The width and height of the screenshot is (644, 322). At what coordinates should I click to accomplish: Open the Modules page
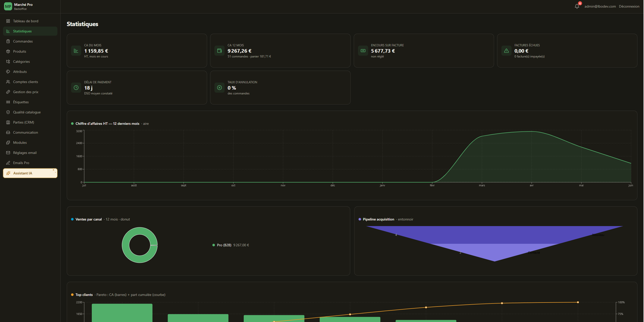tap(30, 143)
